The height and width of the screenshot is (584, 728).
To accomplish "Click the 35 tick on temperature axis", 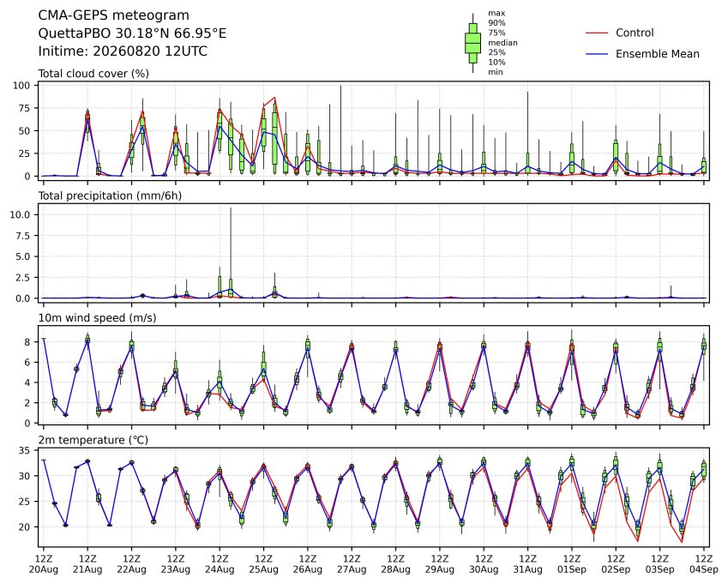I will pos(25,451).
